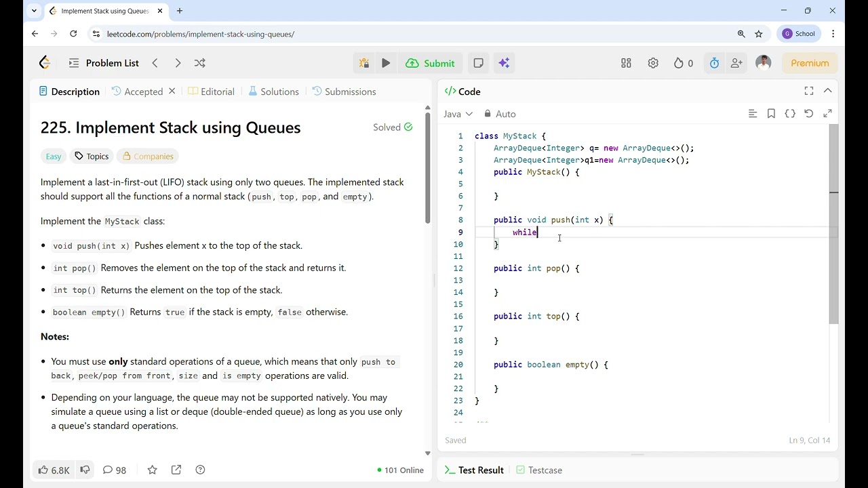Click the invite user icon
The width and height of the screenshot is (868, 488).
[x=736, y=63]
